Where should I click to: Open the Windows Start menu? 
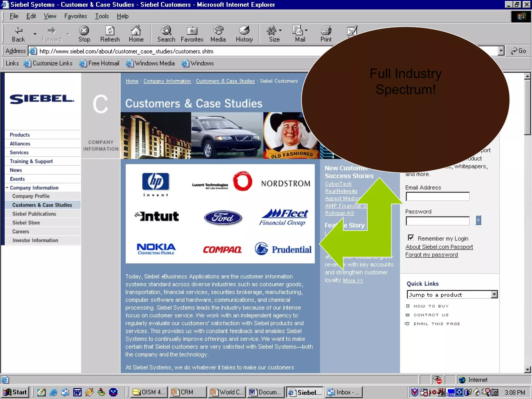click(15, 392)
